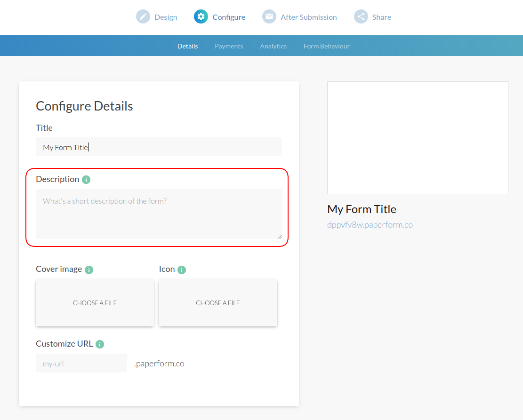
Task: Click the envelope After Submission icon
Action: pos(269,16)
